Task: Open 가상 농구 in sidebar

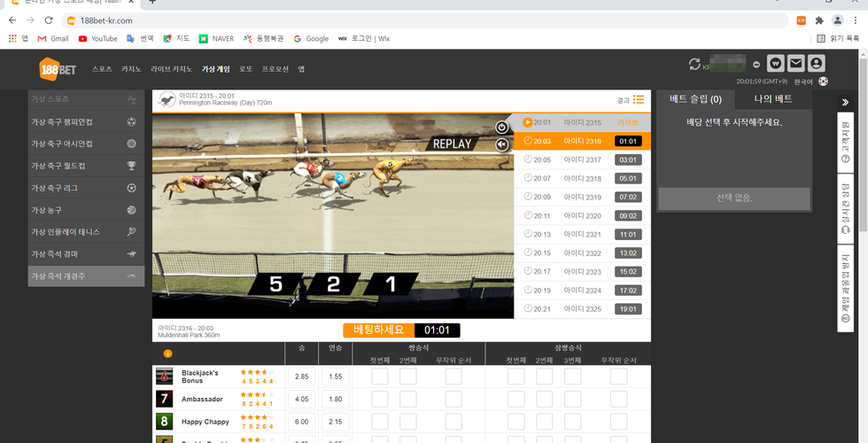Action: [x=86, y=211]
